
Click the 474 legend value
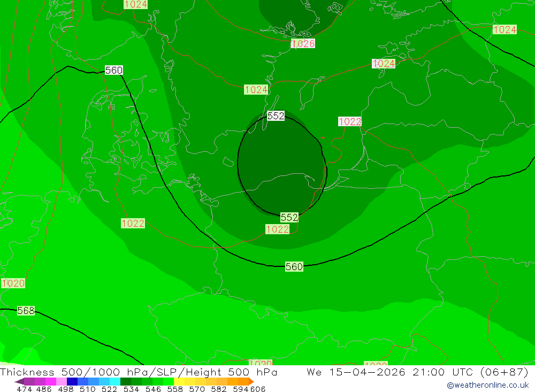coord(25,389)
